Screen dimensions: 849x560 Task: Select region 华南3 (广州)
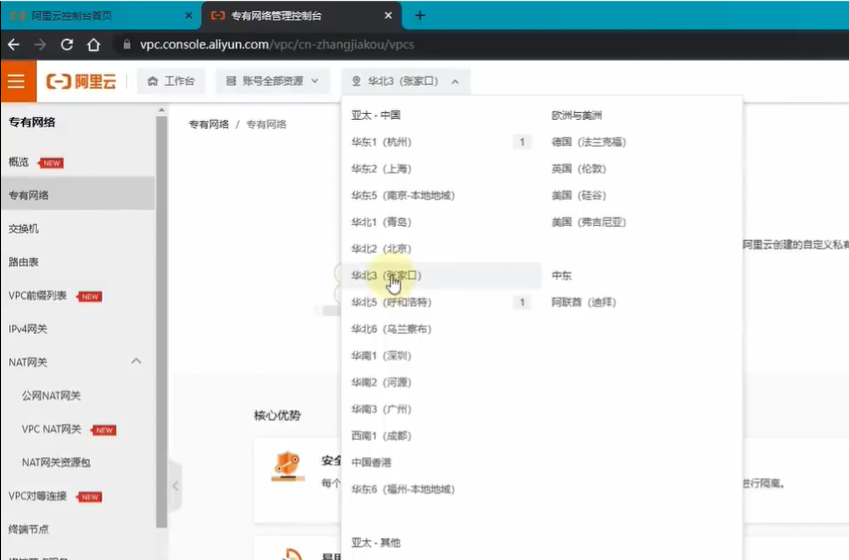pyautogui.click(x=441, y=409)
